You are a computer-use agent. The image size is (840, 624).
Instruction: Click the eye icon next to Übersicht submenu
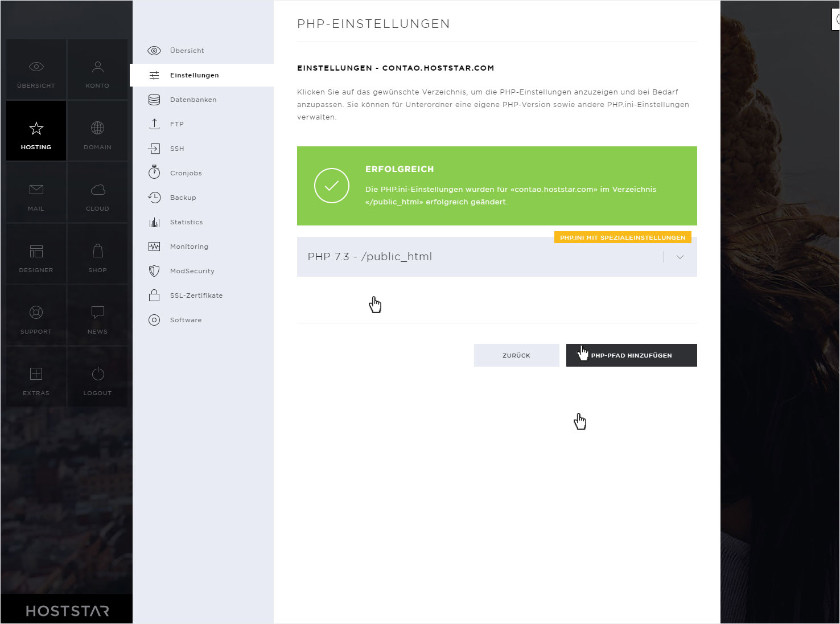point(154,51)
